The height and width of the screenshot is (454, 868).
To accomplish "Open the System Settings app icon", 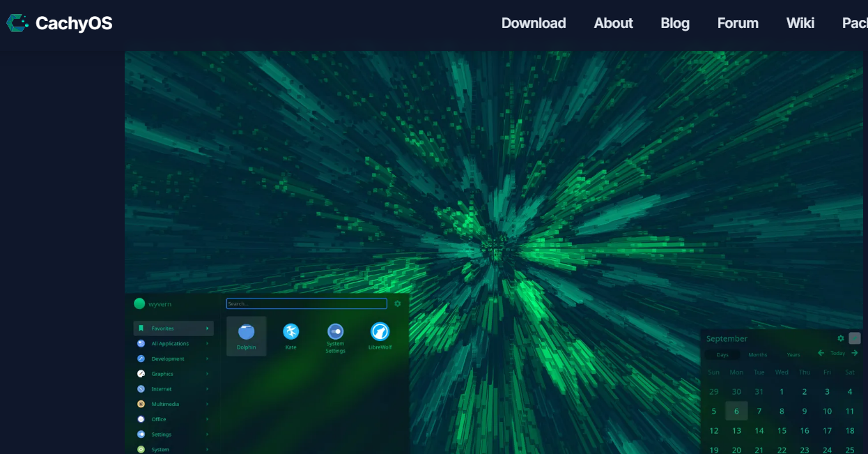I will click(335, 331).
